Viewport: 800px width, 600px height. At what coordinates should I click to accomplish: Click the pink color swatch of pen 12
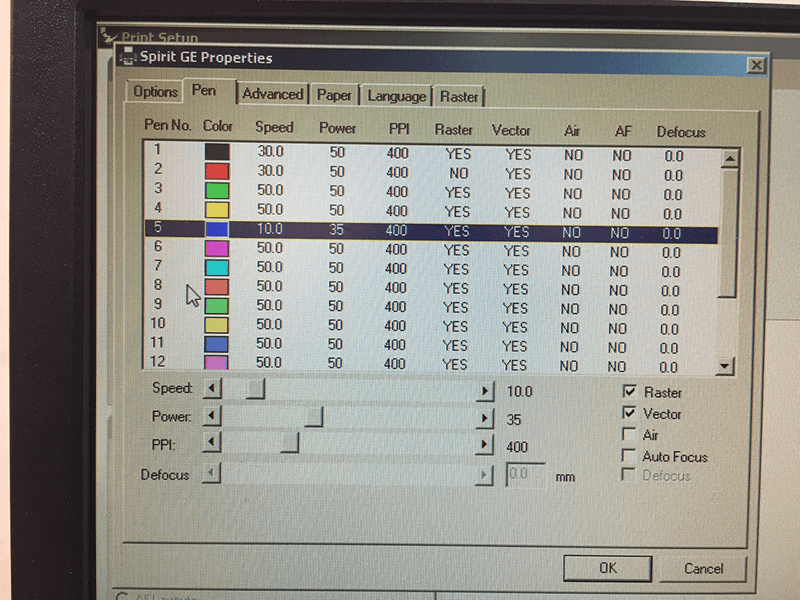pyautogui.click(x=216, y=362)
